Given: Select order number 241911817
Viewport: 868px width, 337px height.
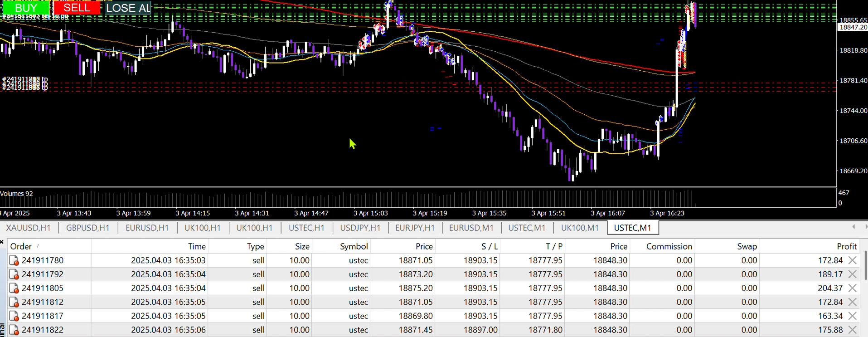Looking at the screenshot, I should pyautogui.click(x=43, y=316).
